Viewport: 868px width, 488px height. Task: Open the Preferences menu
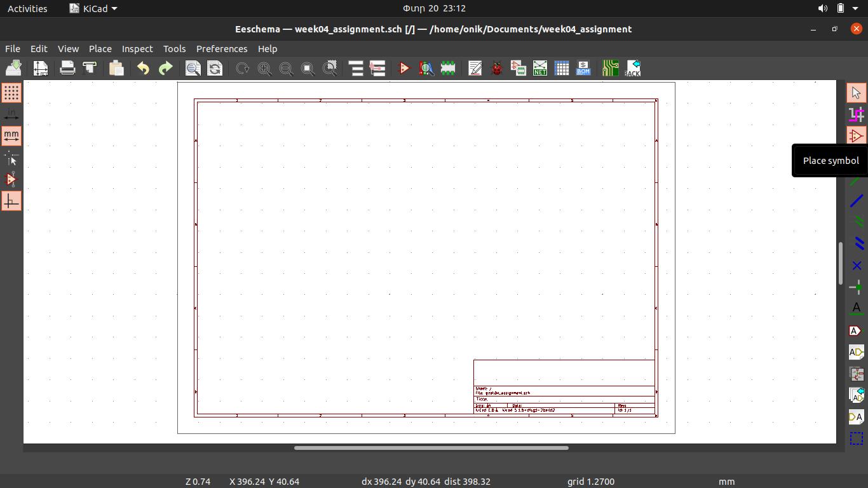(222, 49)
